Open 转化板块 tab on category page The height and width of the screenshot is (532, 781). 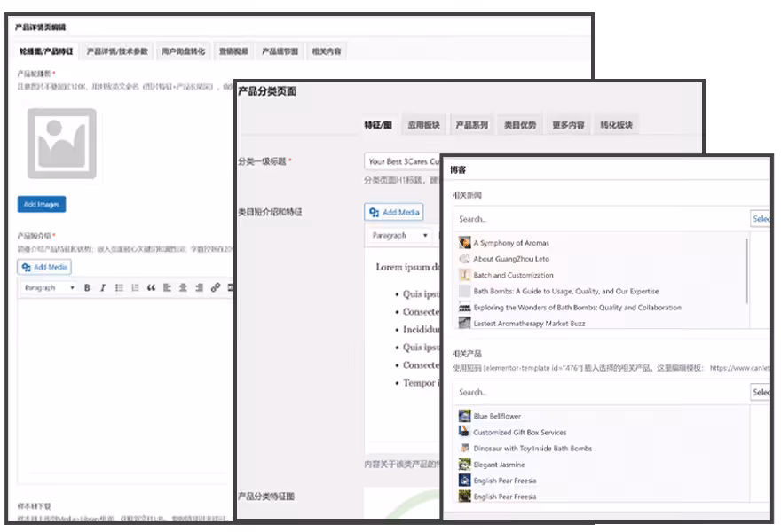click(616, 125)
